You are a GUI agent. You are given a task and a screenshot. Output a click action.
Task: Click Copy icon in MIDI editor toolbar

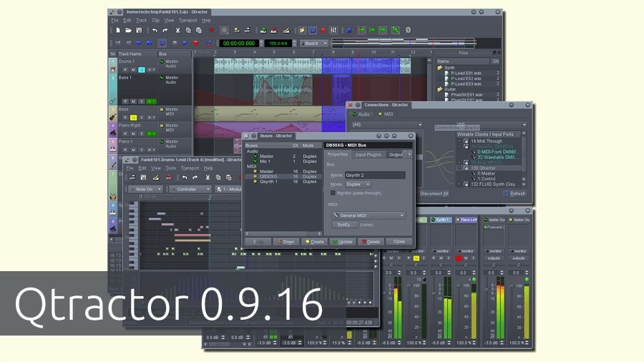pos(218,177)
